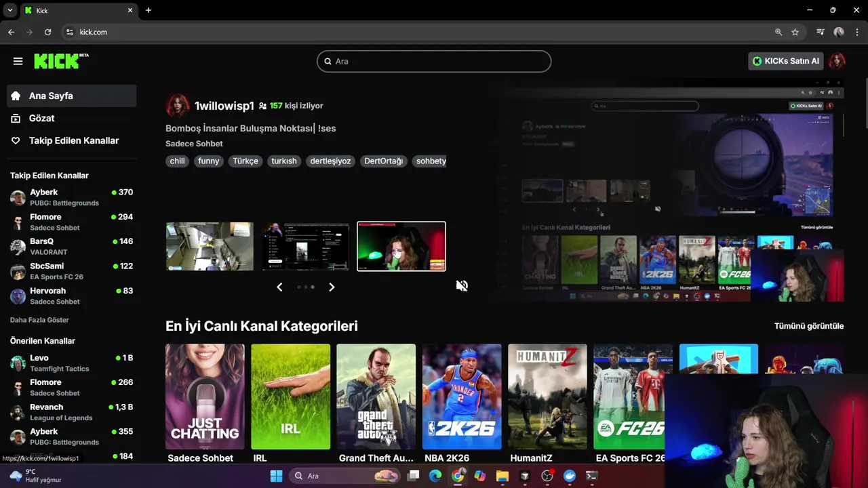
Task: Close the Kick browser tab
Action: [x=131, y=10]
